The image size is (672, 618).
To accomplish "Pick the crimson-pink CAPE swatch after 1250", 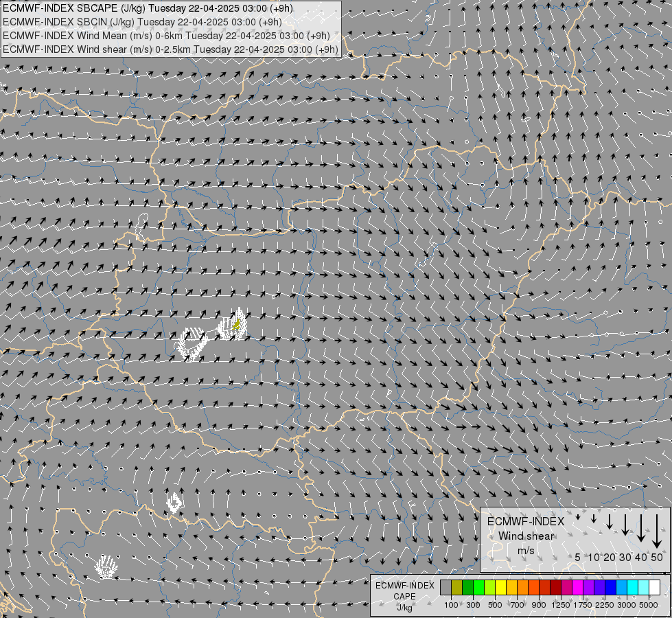I will pos(567,588).
